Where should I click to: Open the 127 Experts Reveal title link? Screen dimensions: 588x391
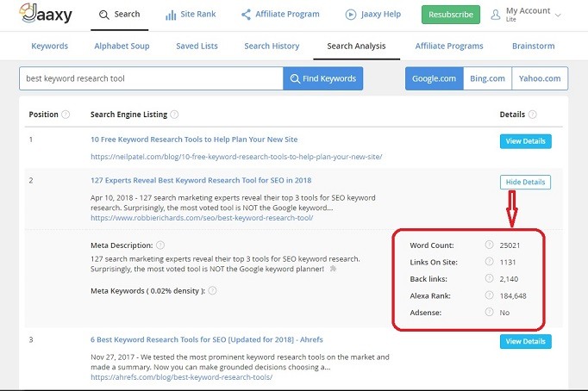tap(201, 180)
